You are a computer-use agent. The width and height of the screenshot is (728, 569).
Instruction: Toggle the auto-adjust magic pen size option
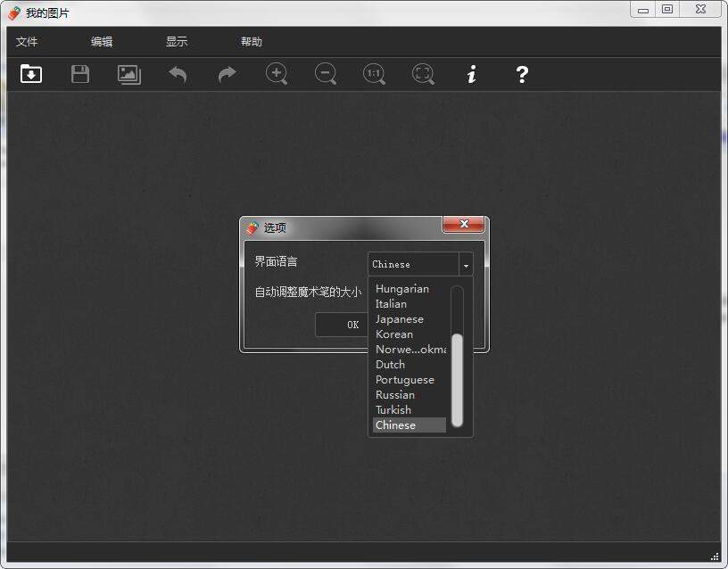coord(309,292)
